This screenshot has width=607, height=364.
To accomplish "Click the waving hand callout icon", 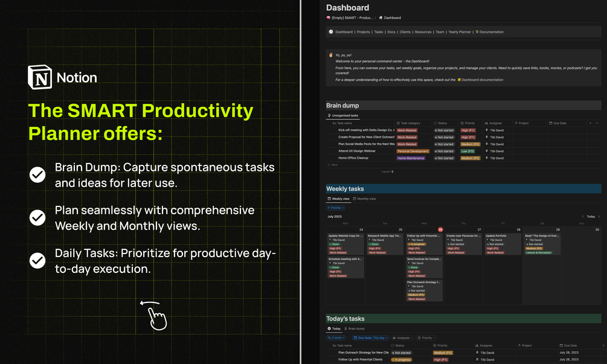I will 330,55.
